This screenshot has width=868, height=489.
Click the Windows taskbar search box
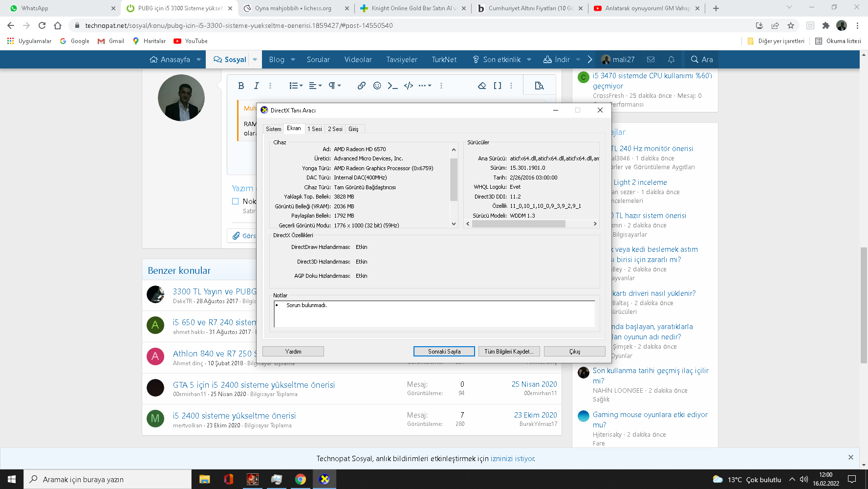[108, 479]
